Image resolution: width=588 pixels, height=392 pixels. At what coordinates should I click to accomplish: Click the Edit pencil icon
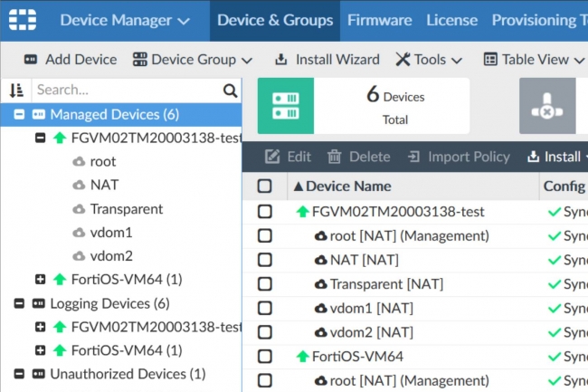[271, 157]
